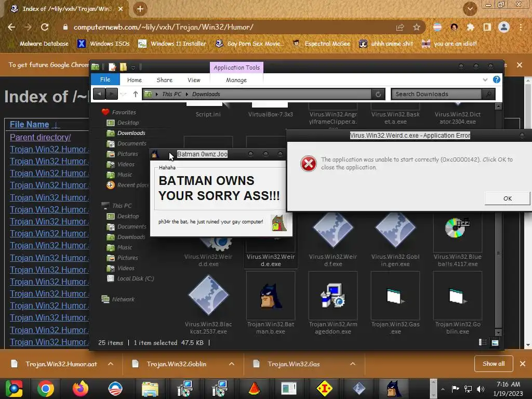Image resolution: width=532 pixels, height=399 pixels.
Task: Switch Explorer to details view icon
Action: pyautogui.click(x=483, y=342)
